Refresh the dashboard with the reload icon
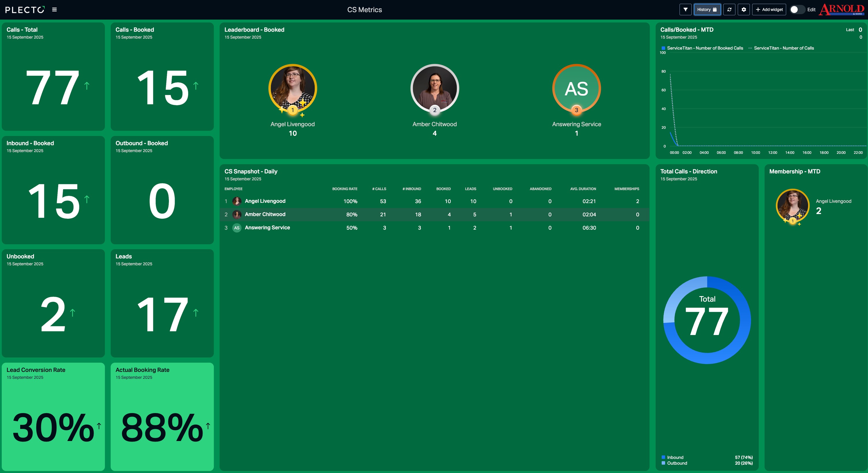Screen dimensions: 868x473 729,10
